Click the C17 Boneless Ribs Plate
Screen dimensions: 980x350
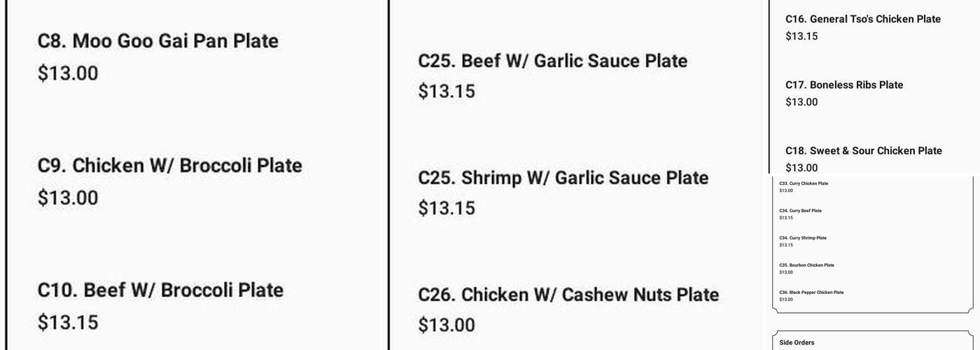click(x=843, y=85)
